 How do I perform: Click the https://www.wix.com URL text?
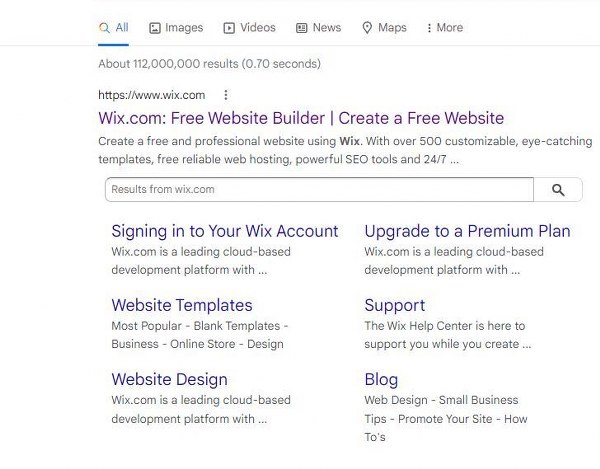(152, 95)
